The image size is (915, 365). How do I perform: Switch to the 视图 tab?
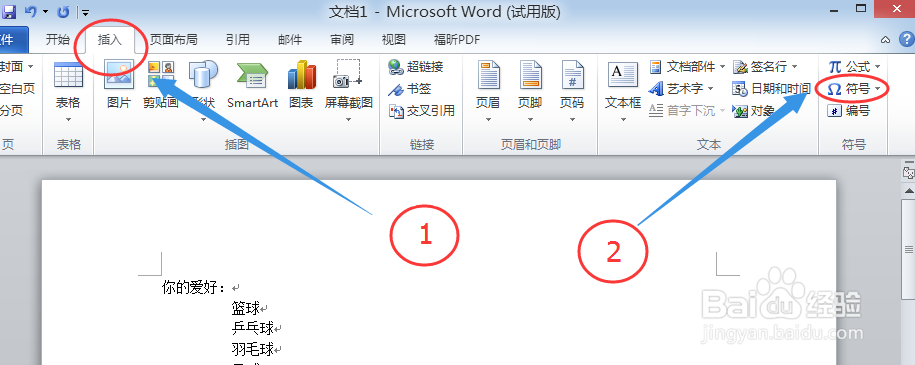coord(393,39)
